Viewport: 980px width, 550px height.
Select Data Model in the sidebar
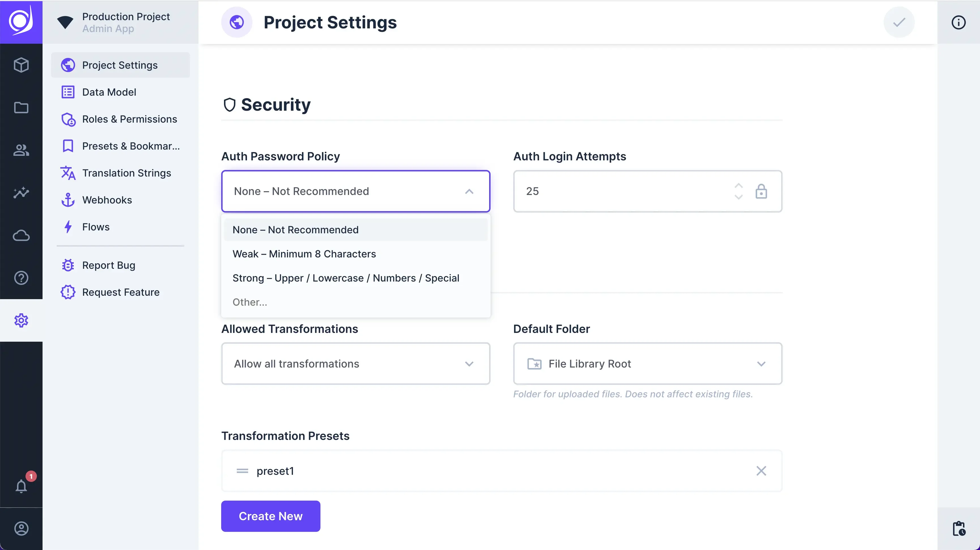coord(109,92)
